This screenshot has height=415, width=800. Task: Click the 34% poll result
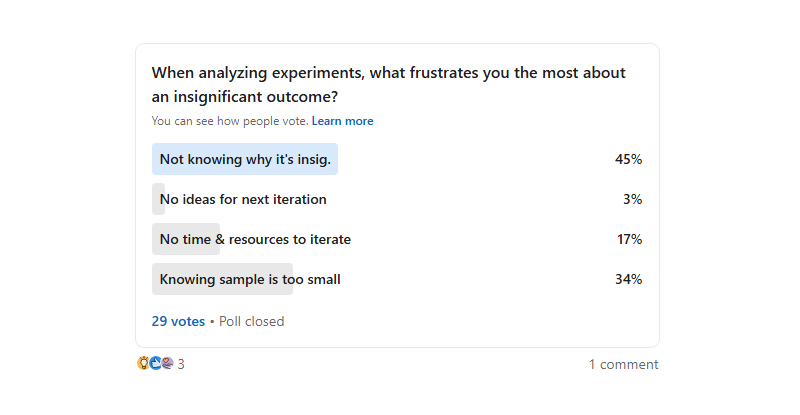point(628,279)
